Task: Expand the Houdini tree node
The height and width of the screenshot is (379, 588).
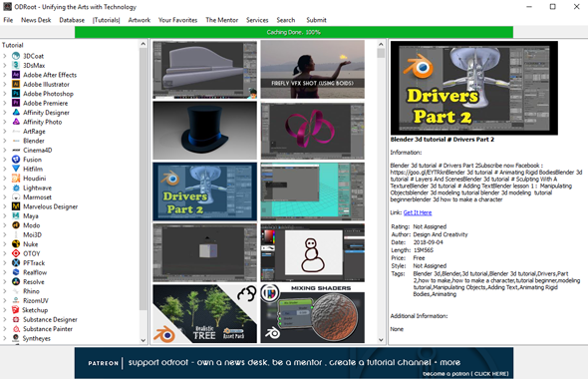Action: (5, 179)
